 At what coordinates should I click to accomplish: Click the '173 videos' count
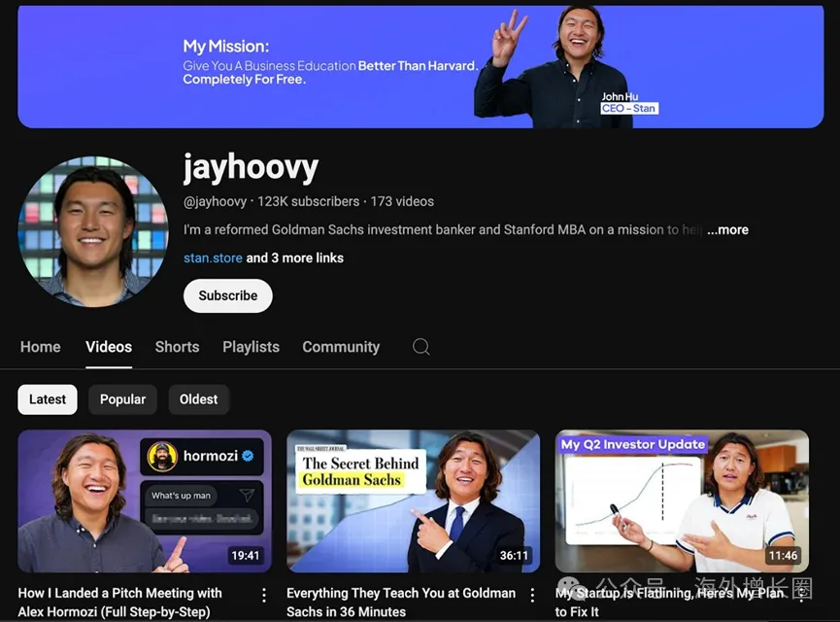402,201
